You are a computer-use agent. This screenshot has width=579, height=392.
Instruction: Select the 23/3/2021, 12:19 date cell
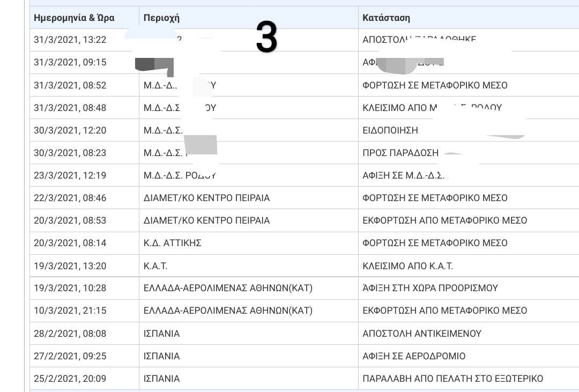(x=70, y=175)
